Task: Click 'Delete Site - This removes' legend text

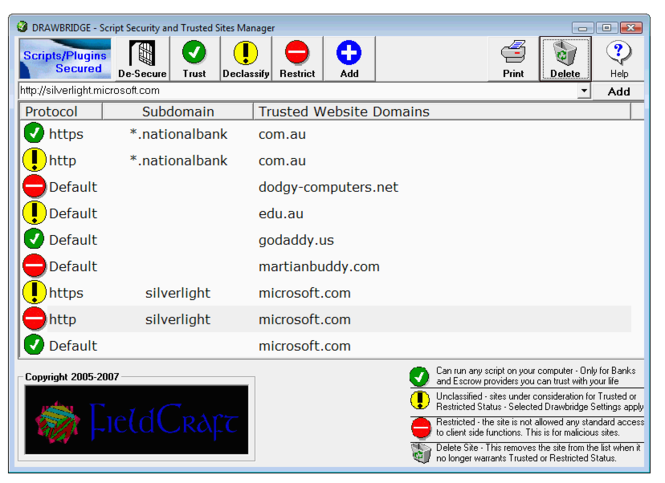Action: point(538,453)
